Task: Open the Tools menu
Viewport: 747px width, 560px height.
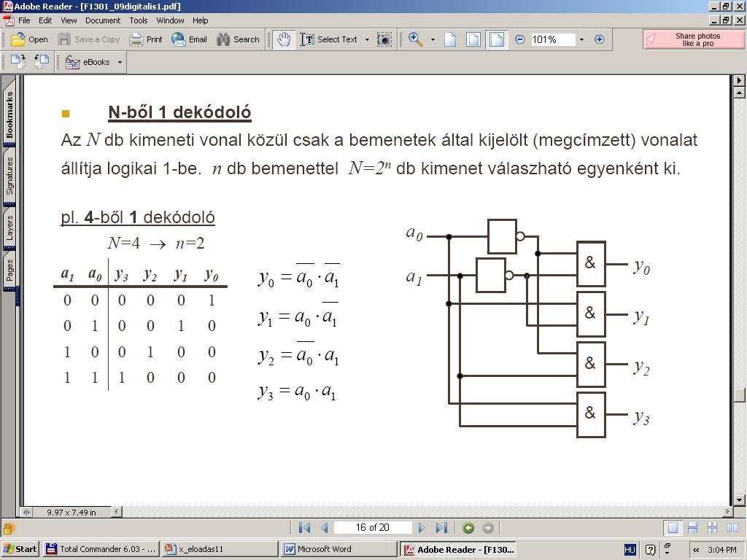Action: click(138, 20)
